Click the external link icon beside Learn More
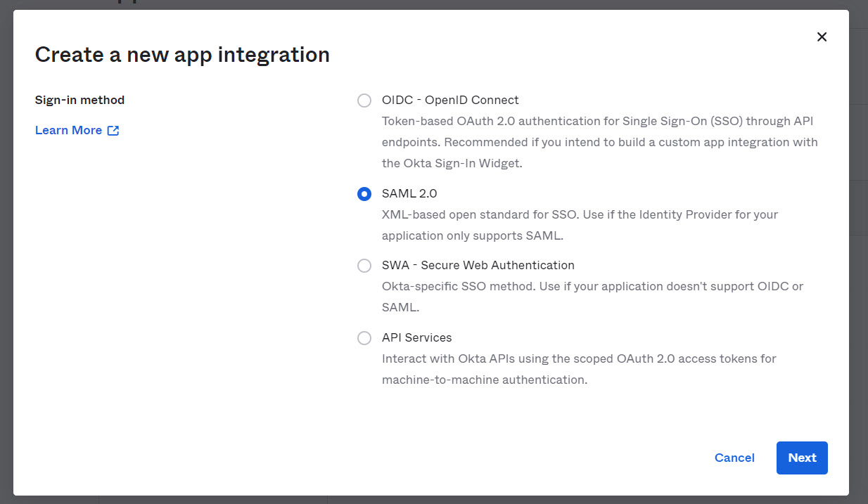 (x=113, y=131)
